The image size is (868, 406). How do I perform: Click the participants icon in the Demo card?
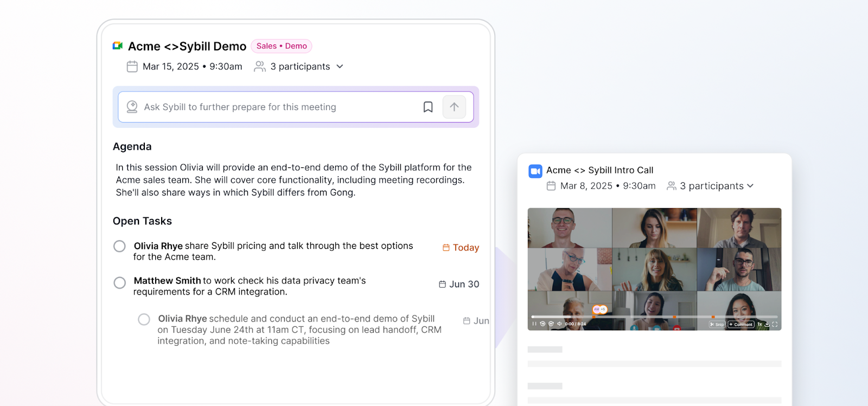coord(260,67)
